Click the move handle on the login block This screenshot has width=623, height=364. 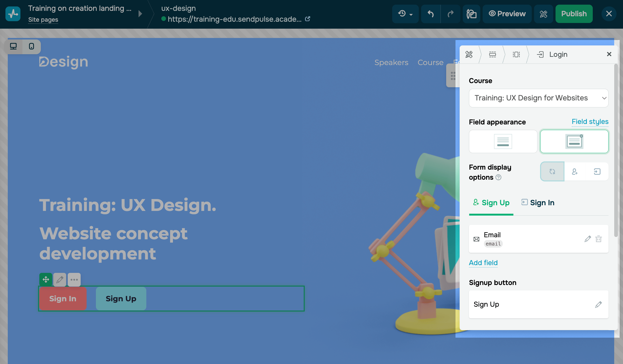click(46, 280)
